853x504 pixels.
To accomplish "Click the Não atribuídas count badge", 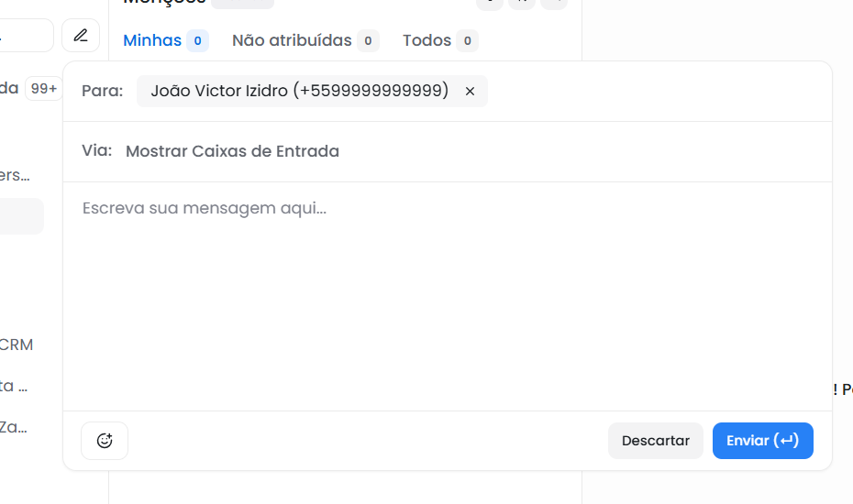I will (368, 40).
